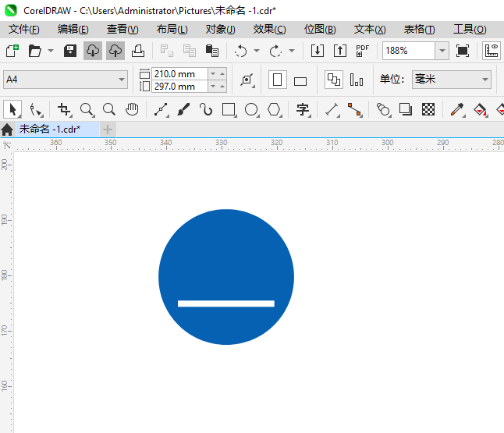This screenshot has width=504, height=433.
Task: Select the Ellipse tool
Action: click(x=251, y=109)
